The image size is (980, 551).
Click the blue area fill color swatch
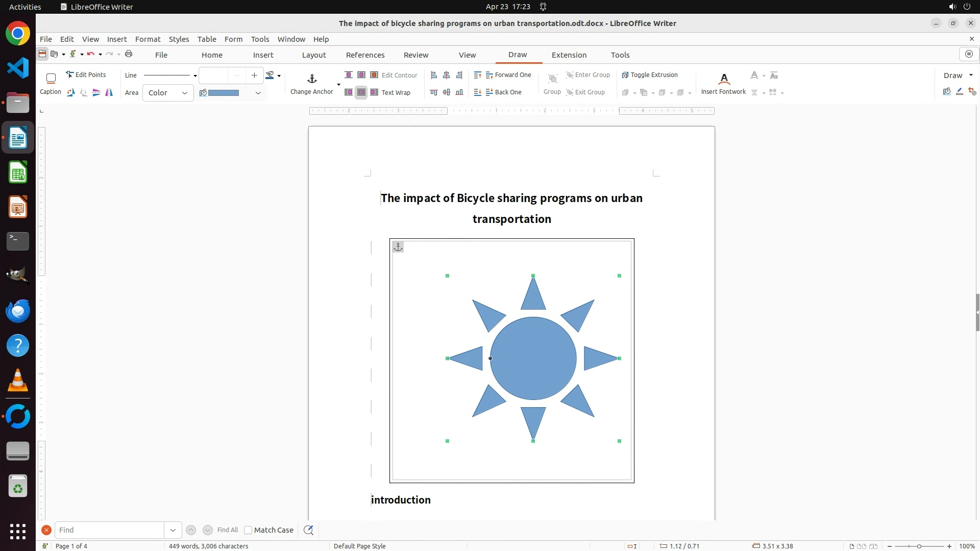point(224,93)
